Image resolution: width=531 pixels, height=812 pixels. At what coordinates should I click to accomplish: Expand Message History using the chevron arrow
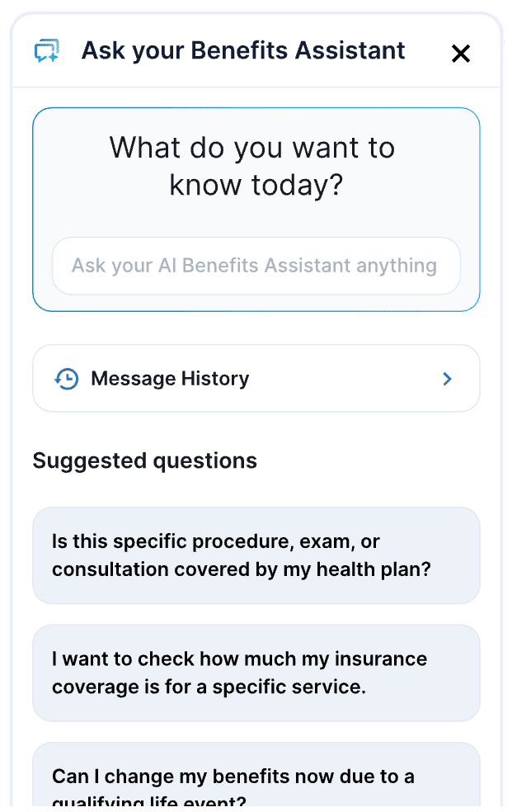447,379
